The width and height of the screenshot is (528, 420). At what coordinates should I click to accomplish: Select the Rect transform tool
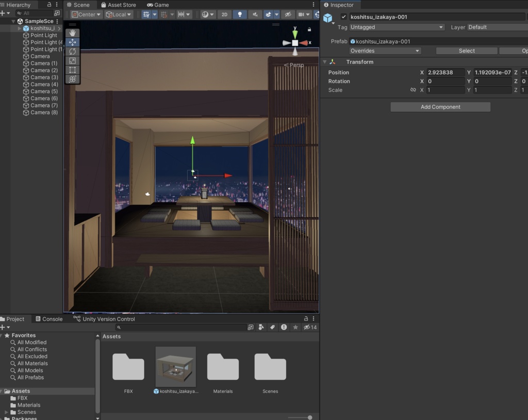(72, 70)
